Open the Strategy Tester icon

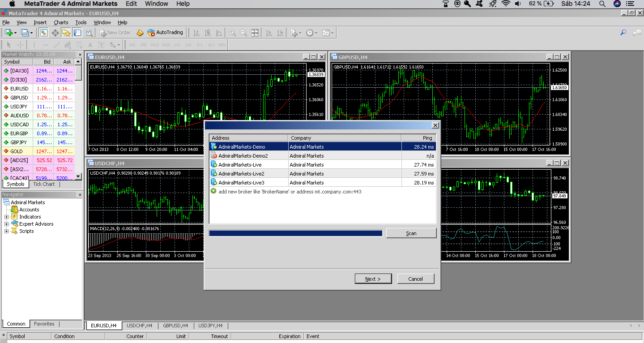tap(89, 33)
